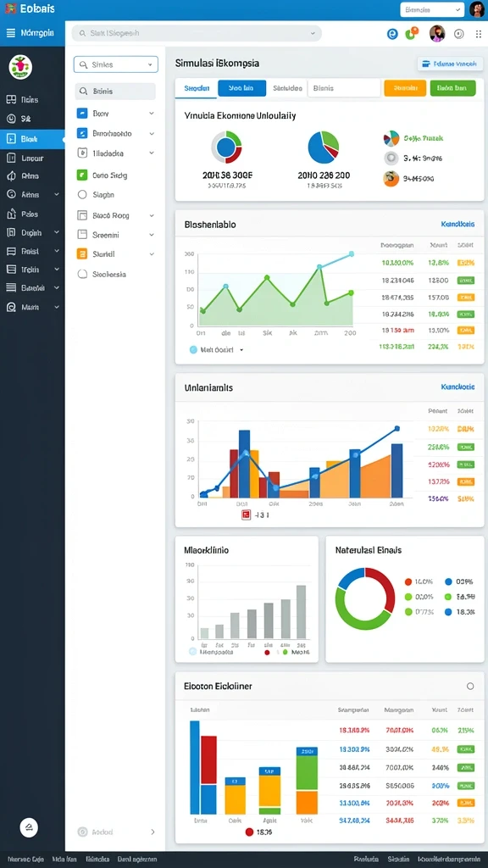Open the Sinkes dropdown in side panel

click(115, 64)
